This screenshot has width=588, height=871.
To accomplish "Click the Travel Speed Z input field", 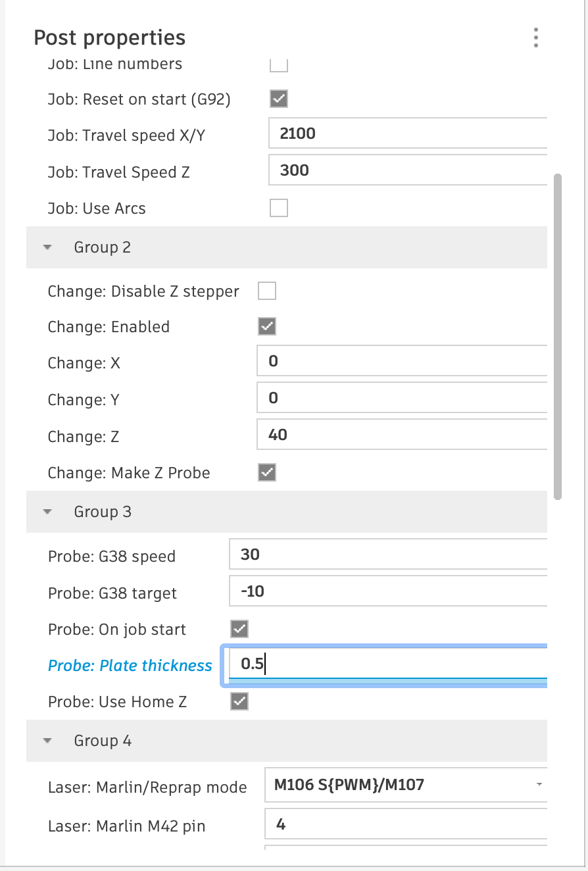I will pos(408,170).
